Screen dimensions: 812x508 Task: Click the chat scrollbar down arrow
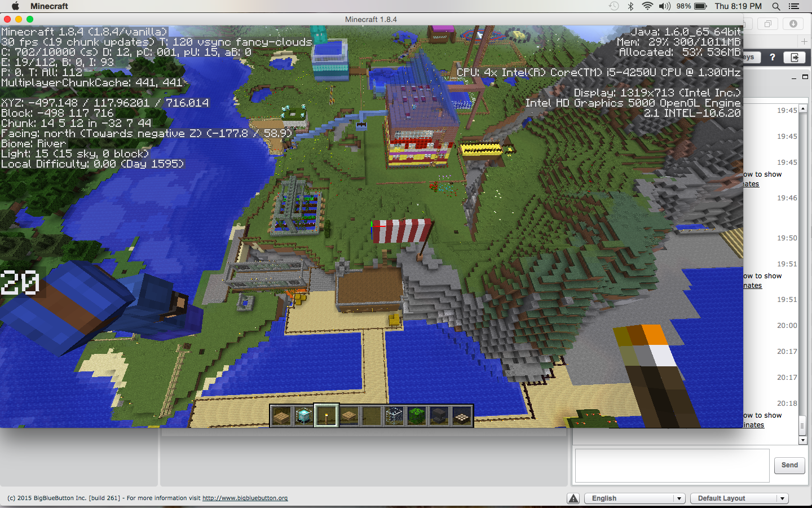coord(803,440)
